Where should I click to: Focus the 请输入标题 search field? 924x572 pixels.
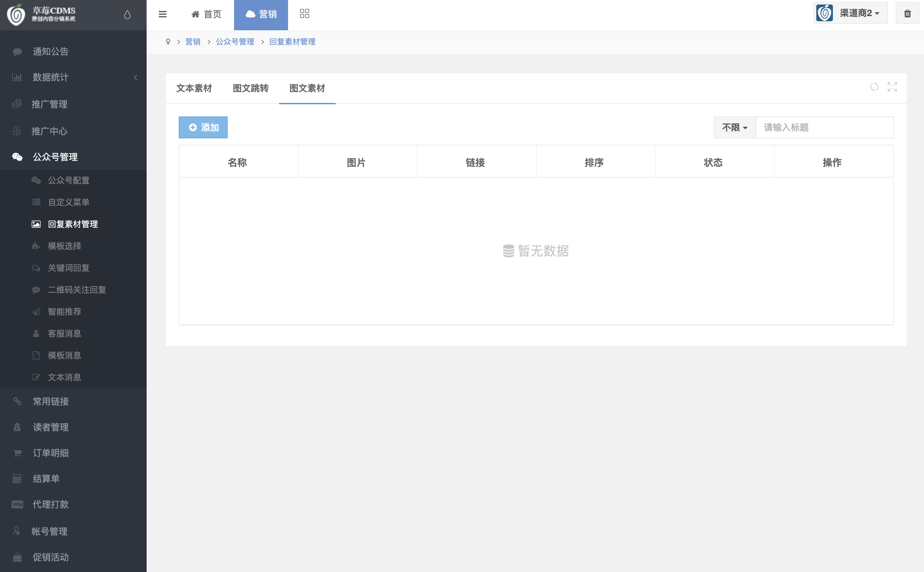point(825,127)
